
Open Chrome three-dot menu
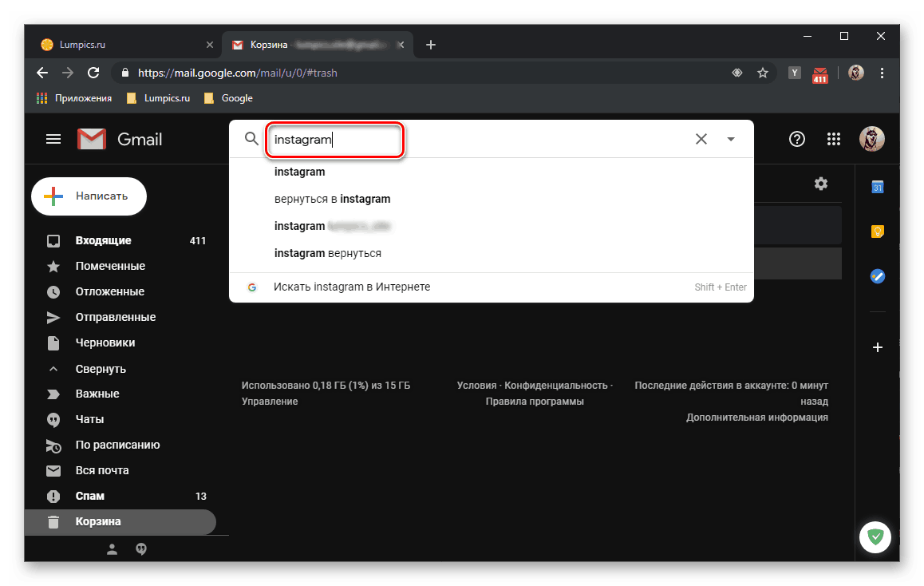click(x=882, y=73)
